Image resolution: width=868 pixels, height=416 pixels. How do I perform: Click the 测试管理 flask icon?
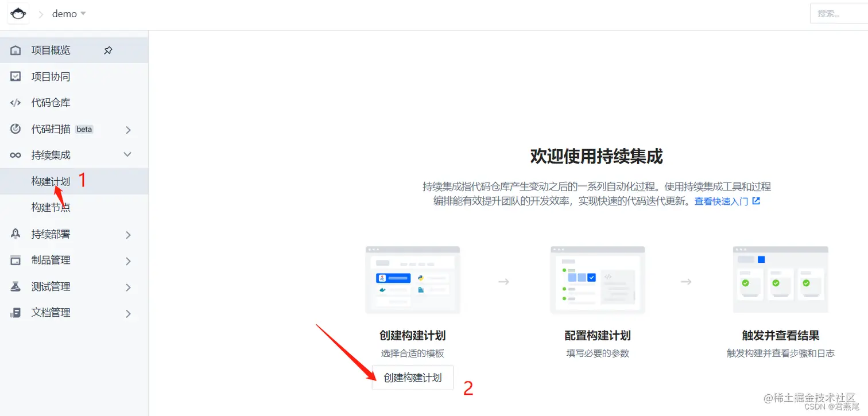click(x=15, y=286)
